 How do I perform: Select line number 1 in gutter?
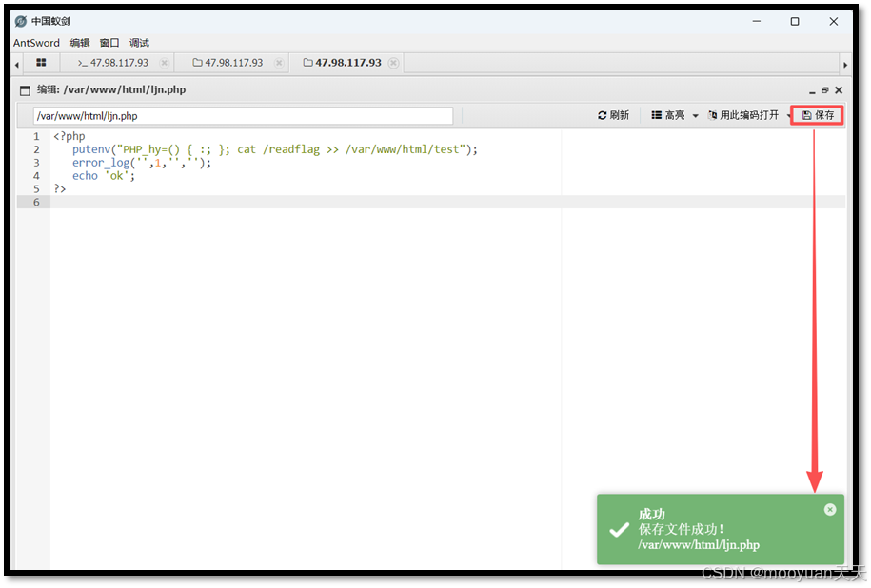[36, 136]
